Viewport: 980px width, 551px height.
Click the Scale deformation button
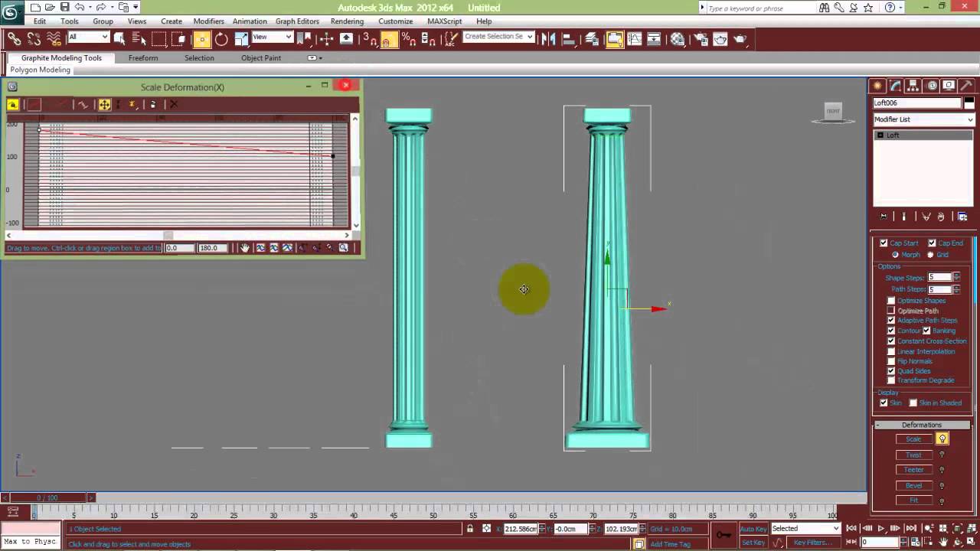pyautogui.click(x=913, y=439)
